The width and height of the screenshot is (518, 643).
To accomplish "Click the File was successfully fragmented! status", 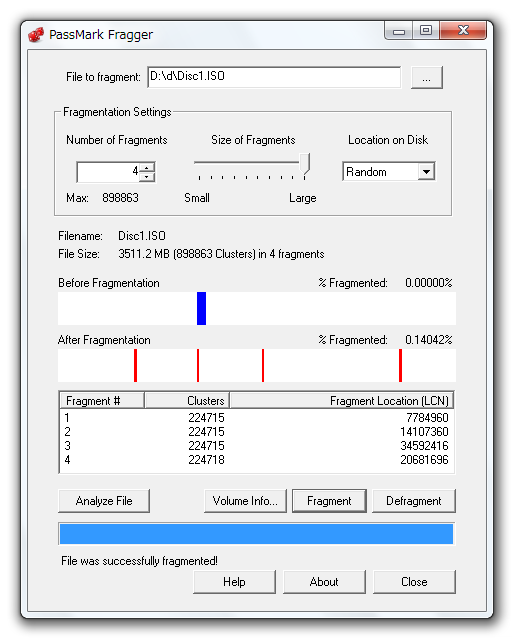I will [x=139, y=561].
